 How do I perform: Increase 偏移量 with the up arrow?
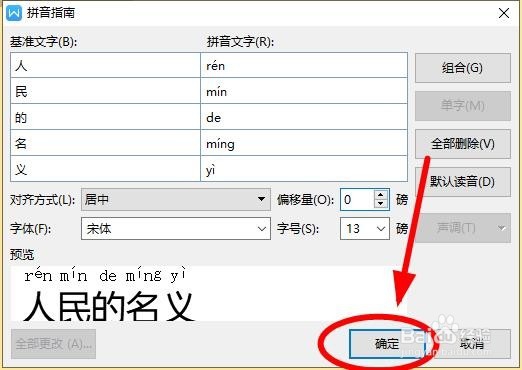click(381, 195)
